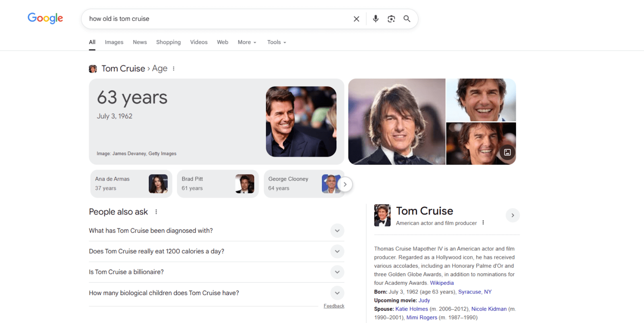The width and height of the screenshot is (644, 323).
Task: Open Ana de Armas 37 years card
Action: [x=131, y=184]
